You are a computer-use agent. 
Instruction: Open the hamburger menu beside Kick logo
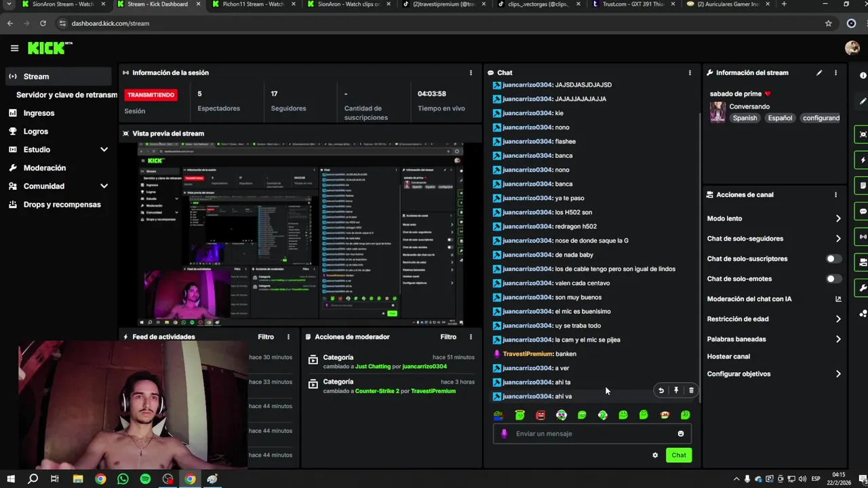[x=14, y=48]
